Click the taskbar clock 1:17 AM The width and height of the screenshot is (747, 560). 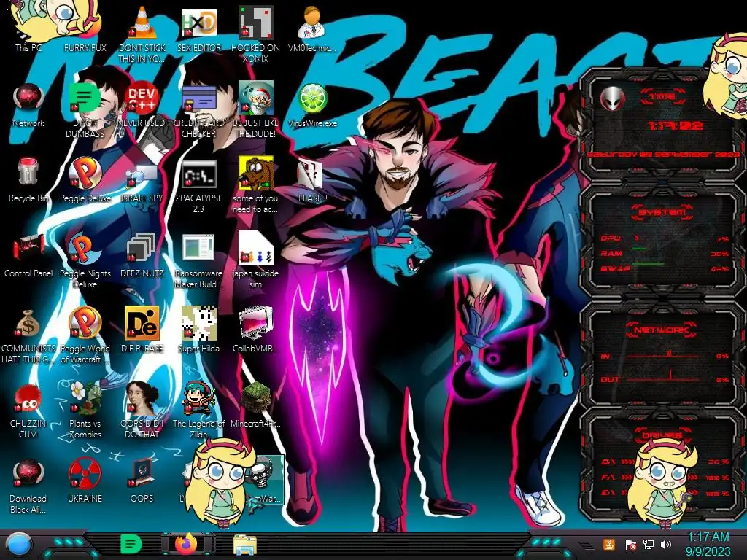click(708, 544)
